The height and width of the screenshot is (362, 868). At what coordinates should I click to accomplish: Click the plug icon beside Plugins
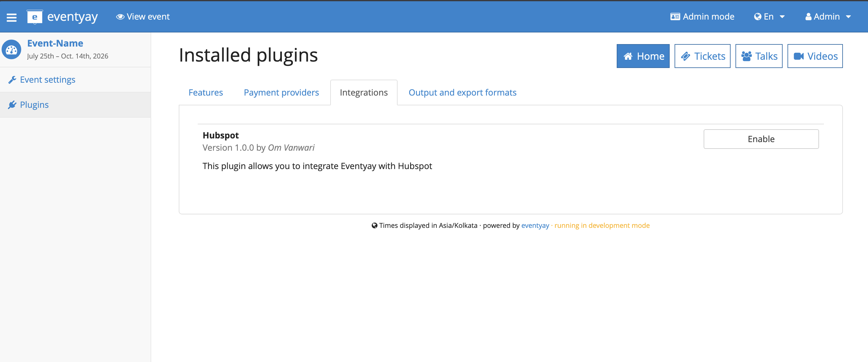pos(12,105)
